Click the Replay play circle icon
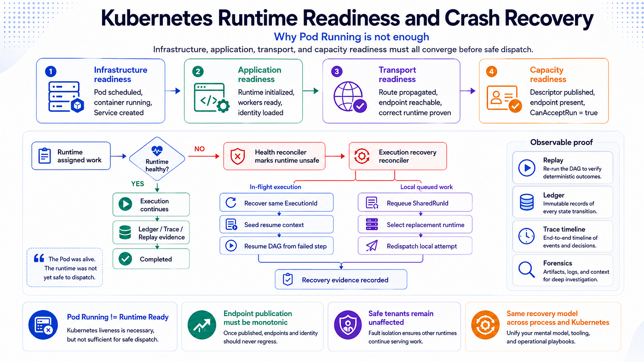644x362 pixels. (526, 168)
